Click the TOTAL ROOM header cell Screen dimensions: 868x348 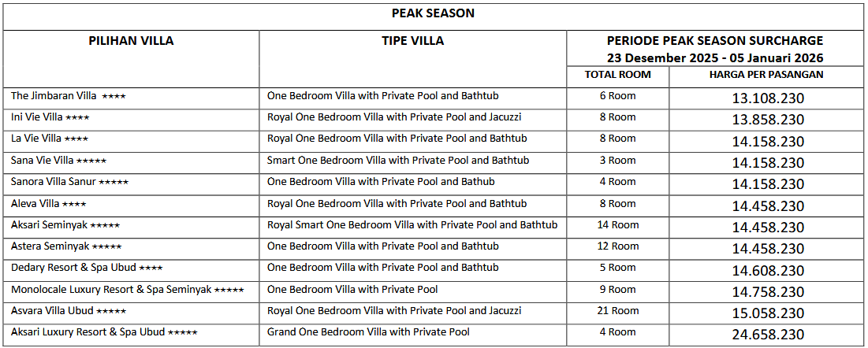point(617,75)
